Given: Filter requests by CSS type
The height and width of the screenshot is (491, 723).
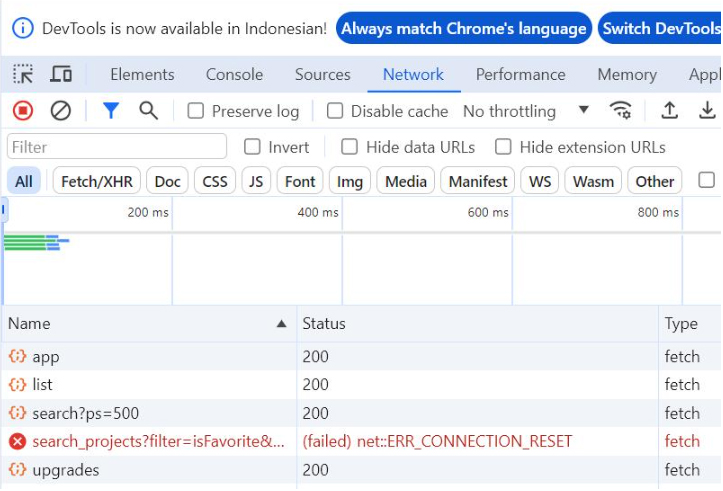Looking at the screenshot, I should click(x=215, y=181).
